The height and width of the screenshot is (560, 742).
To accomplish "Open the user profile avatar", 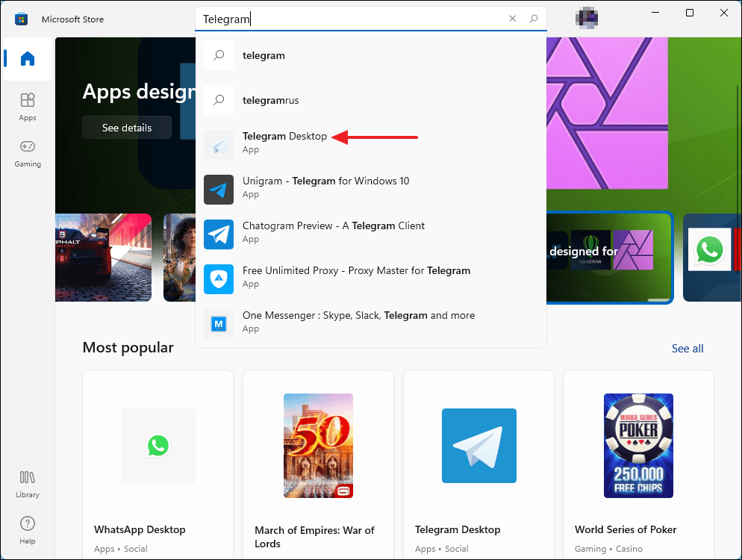I will click(x=587, y=19).
